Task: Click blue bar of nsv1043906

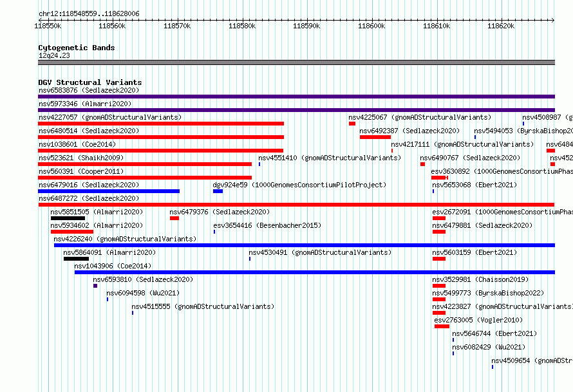Action: pos(315,272)
